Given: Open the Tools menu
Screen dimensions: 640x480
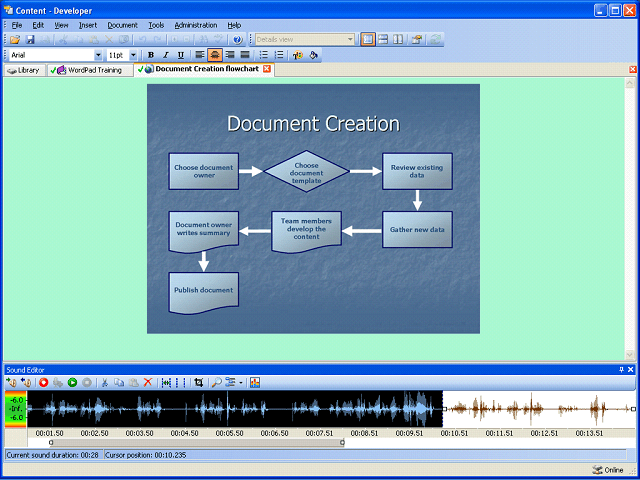Looking at the screenshot, I should (156, 25).
